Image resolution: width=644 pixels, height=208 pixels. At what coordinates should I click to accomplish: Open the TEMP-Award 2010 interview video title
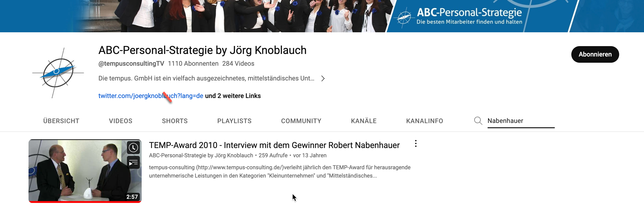[274, 145]
